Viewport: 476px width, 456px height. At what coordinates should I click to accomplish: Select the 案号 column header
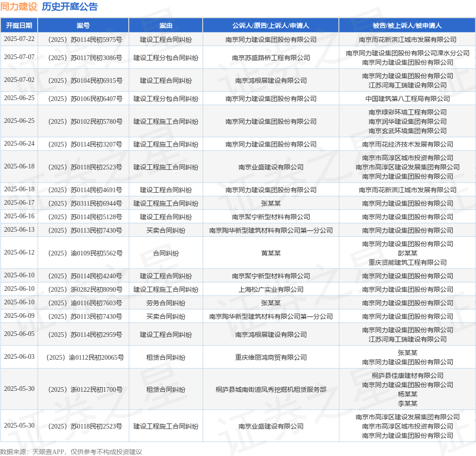click(x=83, y=26)
